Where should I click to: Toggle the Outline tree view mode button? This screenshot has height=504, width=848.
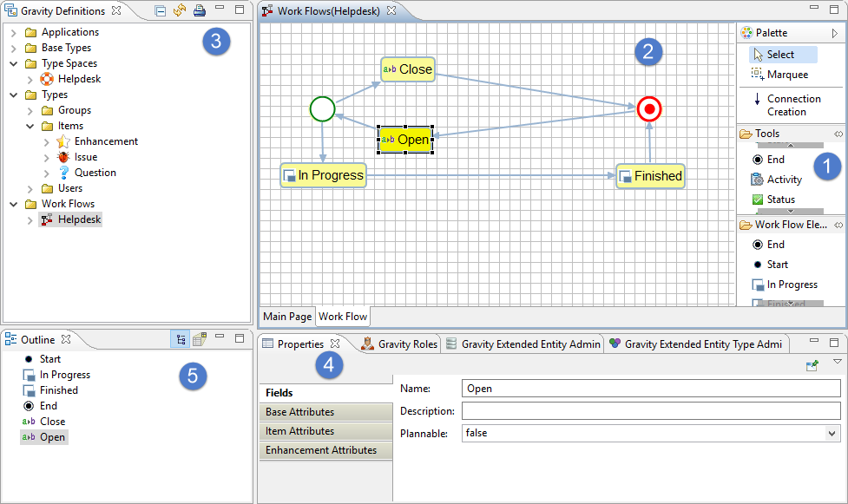180,339
